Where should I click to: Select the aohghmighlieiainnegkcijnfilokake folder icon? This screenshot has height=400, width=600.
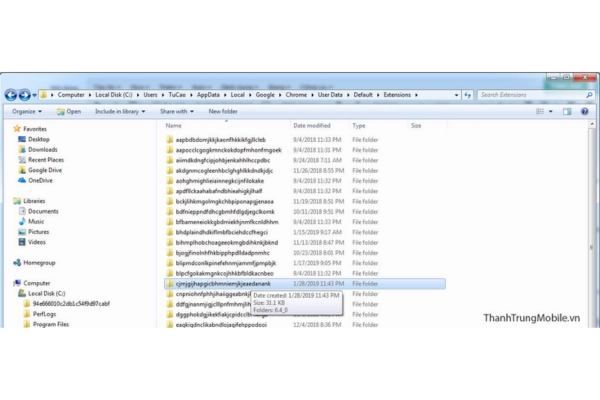(x=170, y=181)
